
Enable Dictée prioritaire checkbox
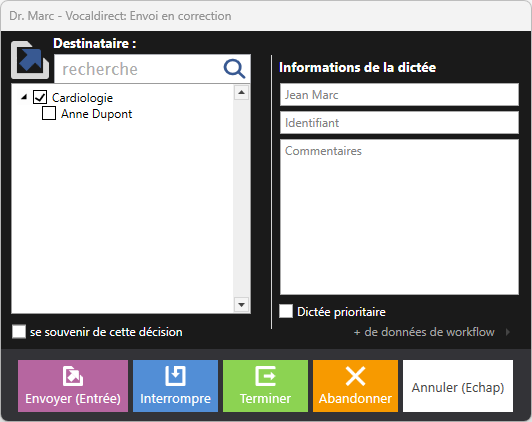tap(286, 311)
